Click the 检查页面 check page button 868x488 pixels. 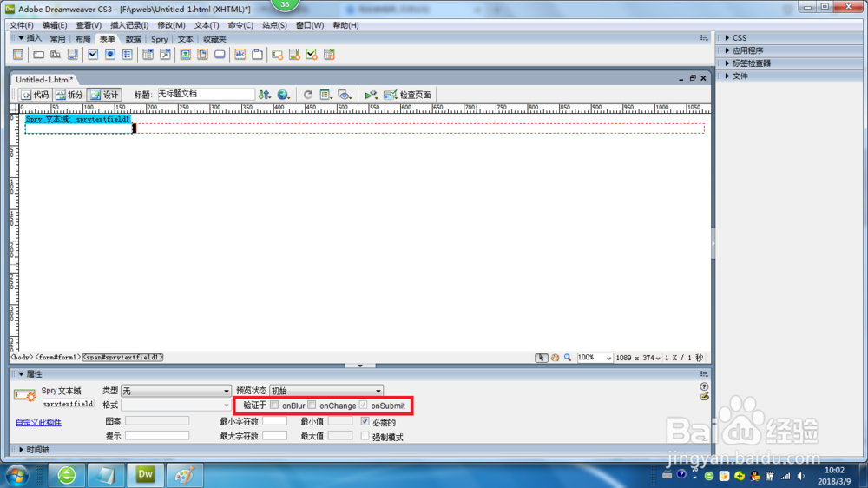coord(408,95)
